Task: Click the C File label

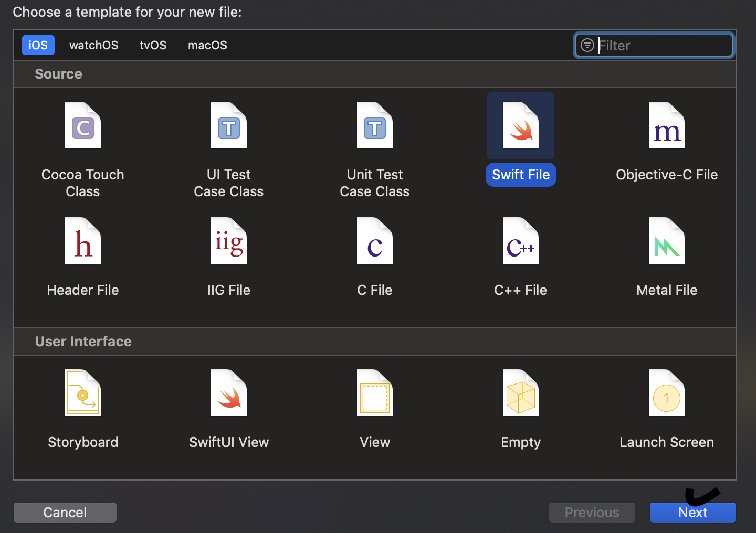Action: [375, 290]
